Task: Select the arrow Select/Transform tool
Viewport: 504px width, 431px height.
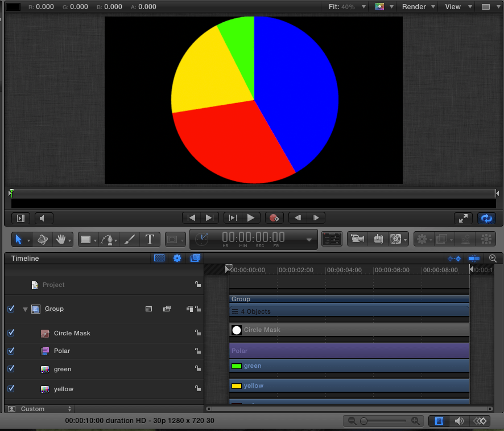Action: [x=18, y=240]
